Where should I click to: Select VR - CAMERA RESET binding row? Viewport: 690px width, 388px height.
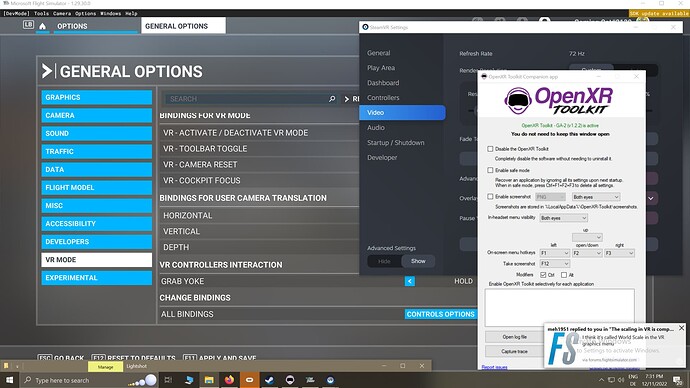point(260,165)
